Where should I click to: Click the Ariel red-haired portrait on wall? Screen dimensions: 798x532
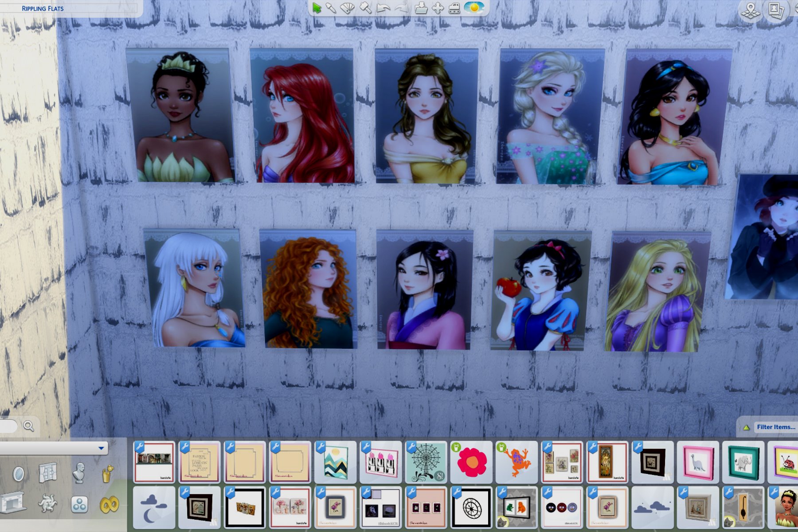click(x=302, y=115)
